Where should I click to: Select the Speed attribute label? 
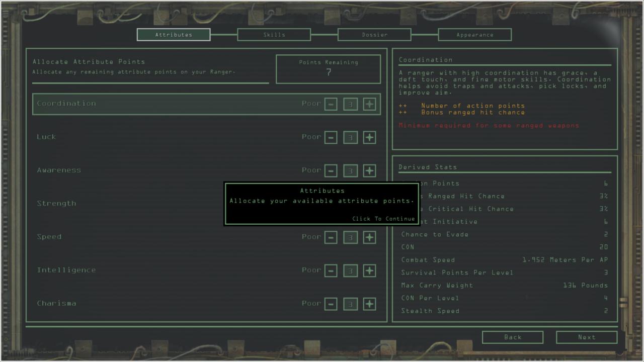tap(49, 237)
